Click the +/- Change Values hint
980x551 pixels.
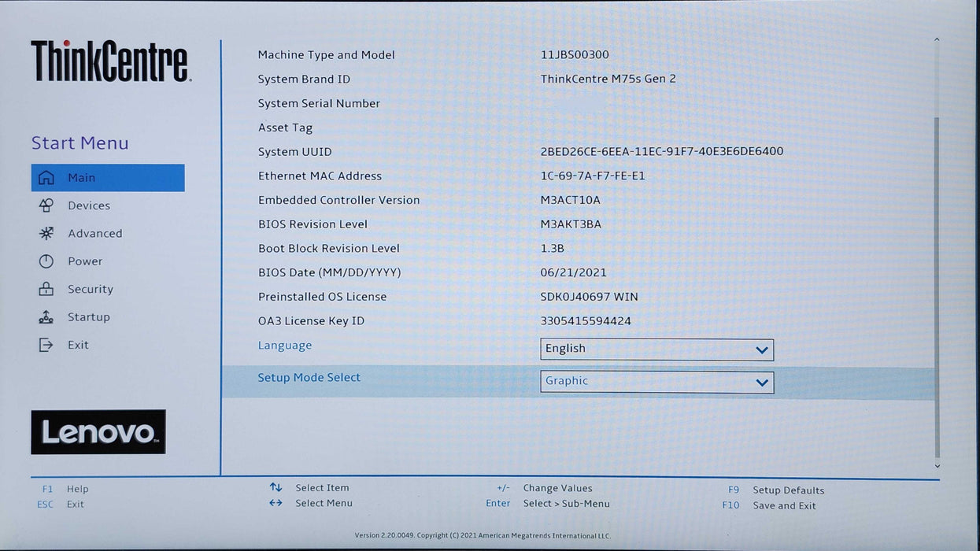point(544,488)
